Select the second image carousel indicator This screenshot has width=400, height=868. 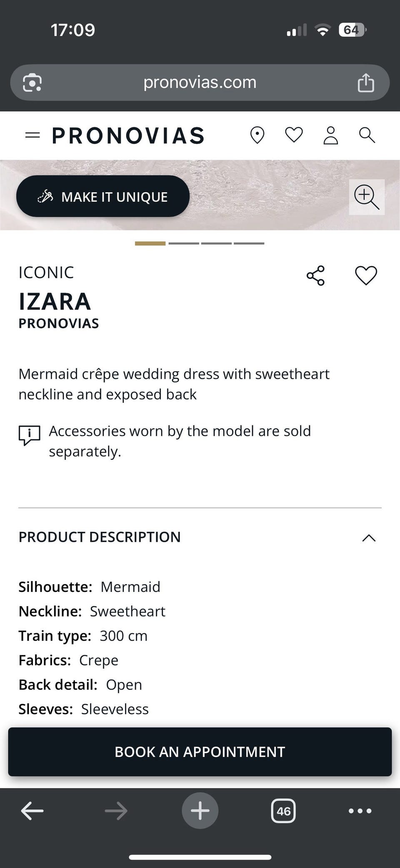click(184, 243)
